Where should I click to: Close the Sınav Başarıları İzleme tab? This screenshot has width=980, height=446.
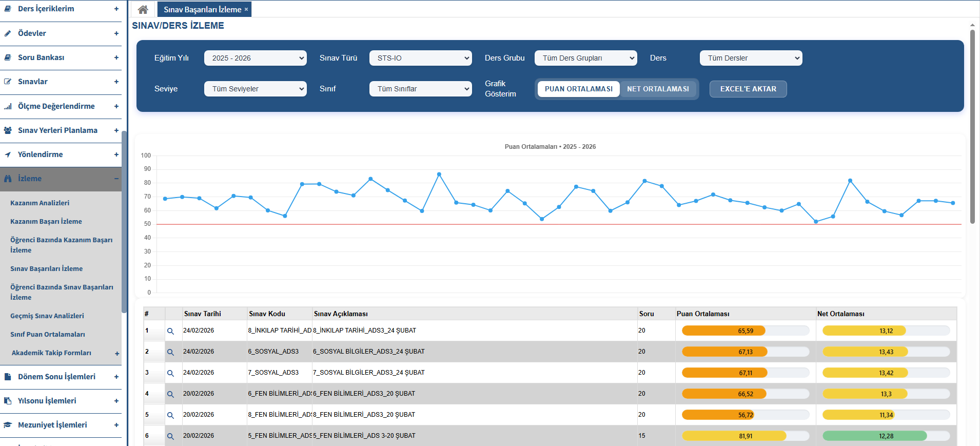coord(246,9)
